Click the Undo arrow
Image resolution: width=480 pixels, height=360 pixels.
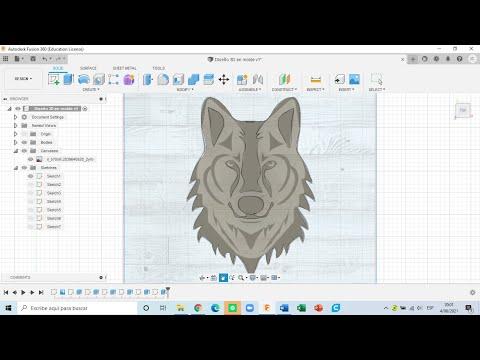[x=45, y=59]
